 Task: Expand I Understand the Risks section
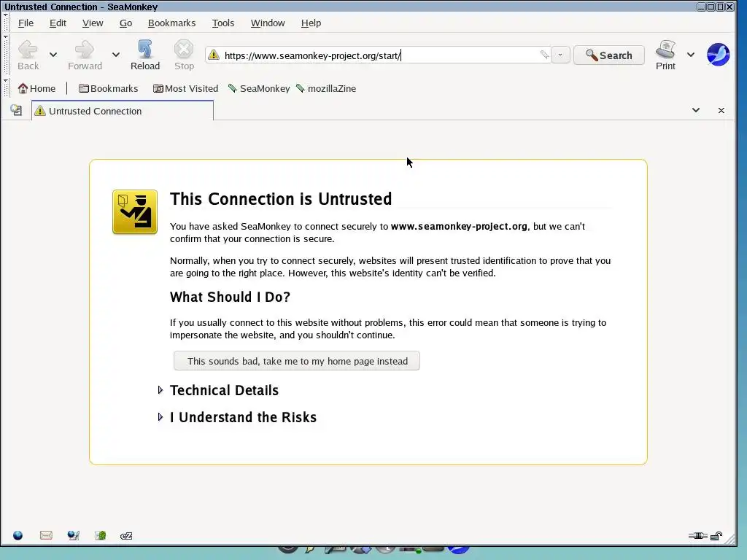point(237,417)
